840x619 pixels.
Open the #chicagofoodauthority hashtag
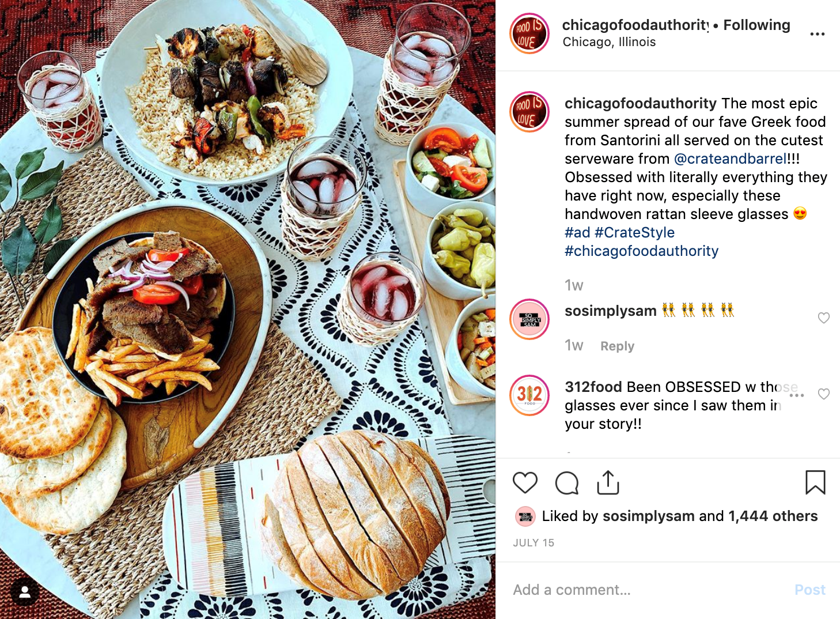click(x=641, y=251)
